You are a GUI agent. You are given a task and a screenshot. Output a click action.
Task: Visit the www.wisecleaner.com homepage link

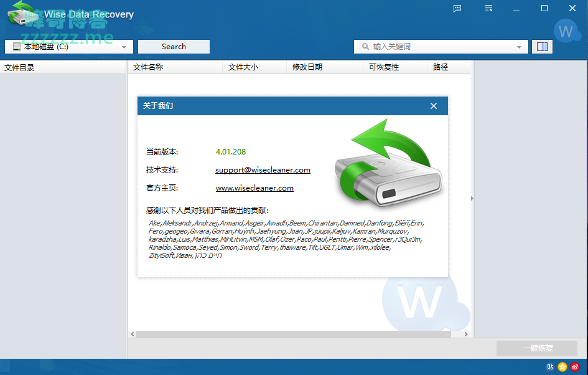click(x=254, y=187)
